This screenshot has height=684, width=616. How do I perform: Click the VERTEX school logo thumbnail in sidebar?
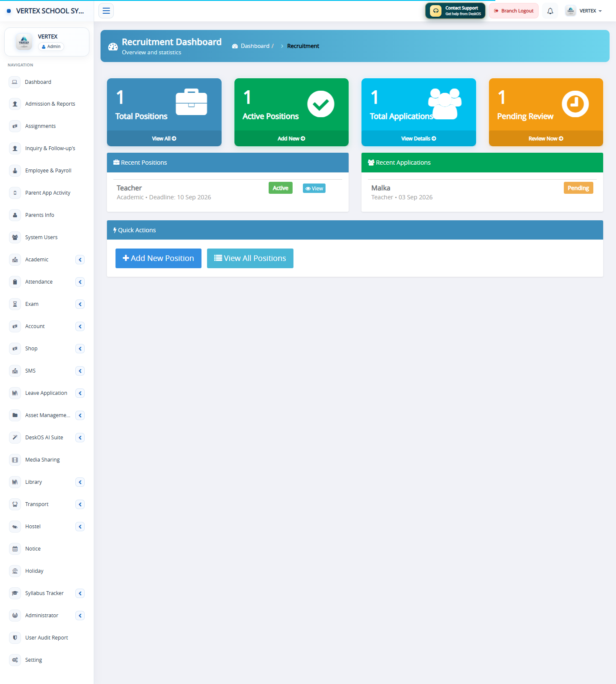[24, 41]
